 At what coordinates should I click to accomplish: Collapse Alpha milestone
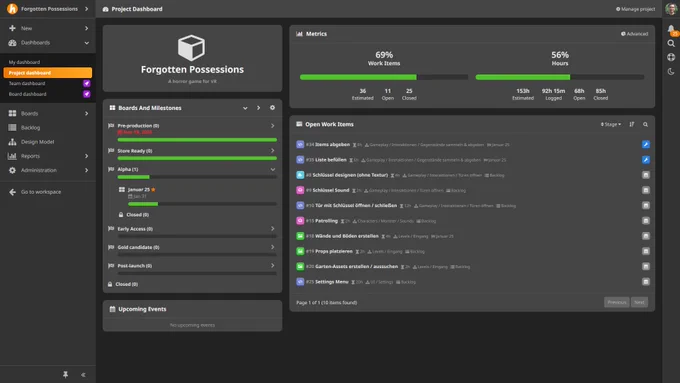(272, 169)
